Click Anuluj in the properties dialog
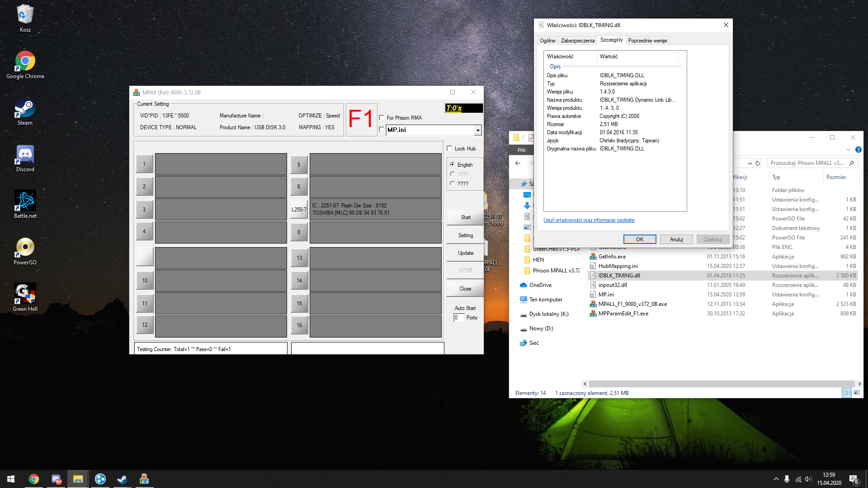 [x=676, y=239]
